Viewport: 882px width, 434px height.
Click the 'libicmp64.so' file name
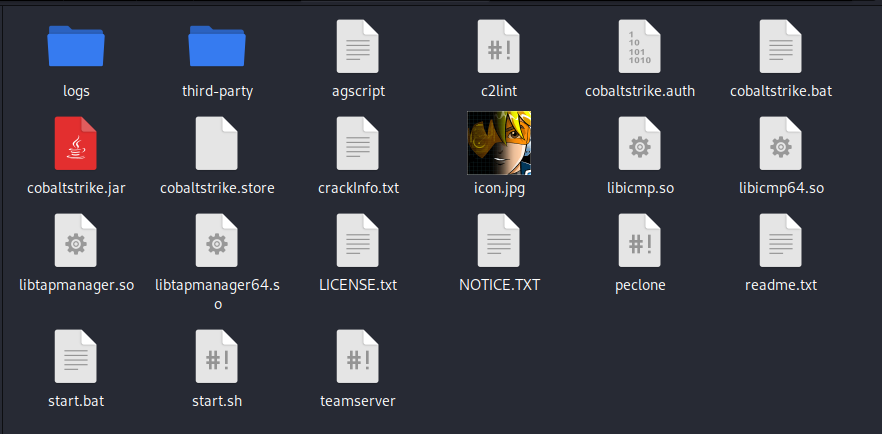[781, 188]
